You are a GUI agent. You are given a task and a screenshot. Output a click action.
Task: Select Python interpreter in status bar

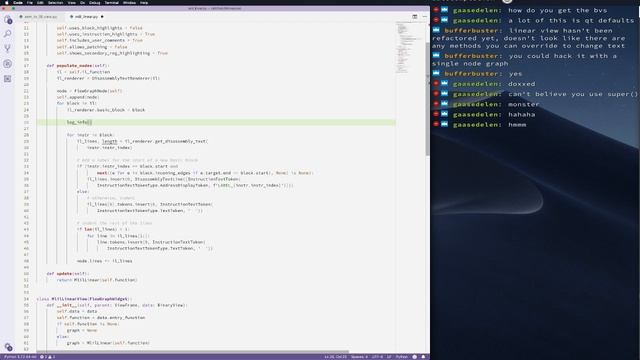[x=20, y=357]
